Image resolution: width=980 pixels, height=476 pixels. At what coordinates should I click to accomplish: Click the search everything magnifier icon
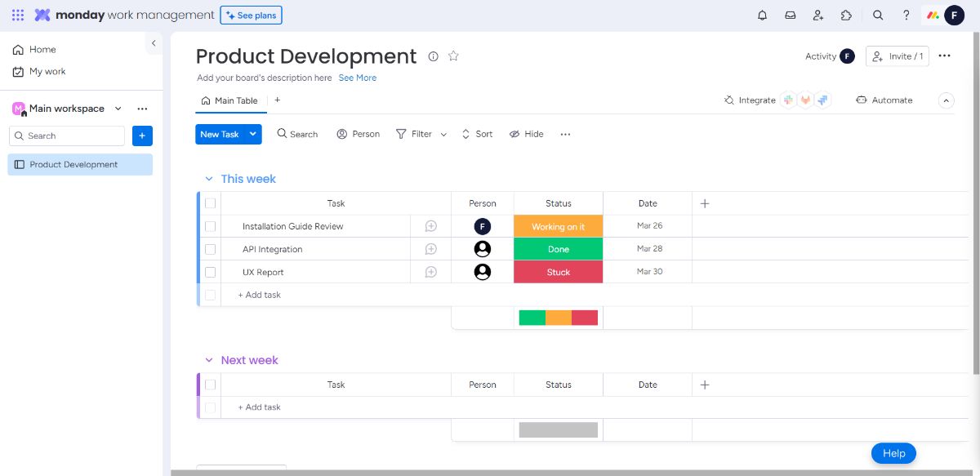(878, 15)
